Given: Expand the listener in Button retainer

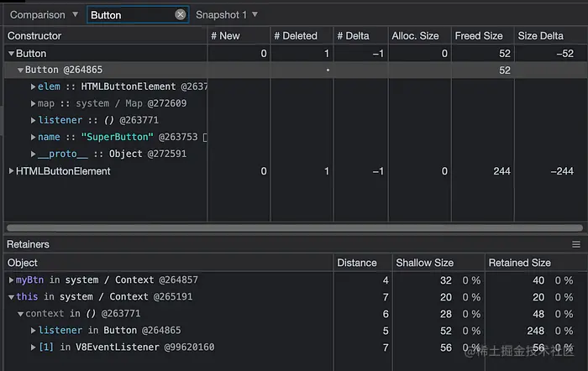Looking at the screenshot, I should click(x=34, y=331).
